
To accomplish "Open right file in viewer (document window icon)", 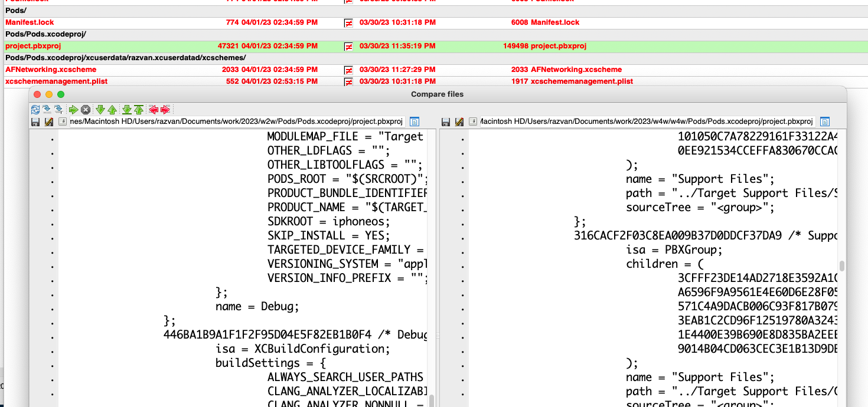I will (824, 122).
